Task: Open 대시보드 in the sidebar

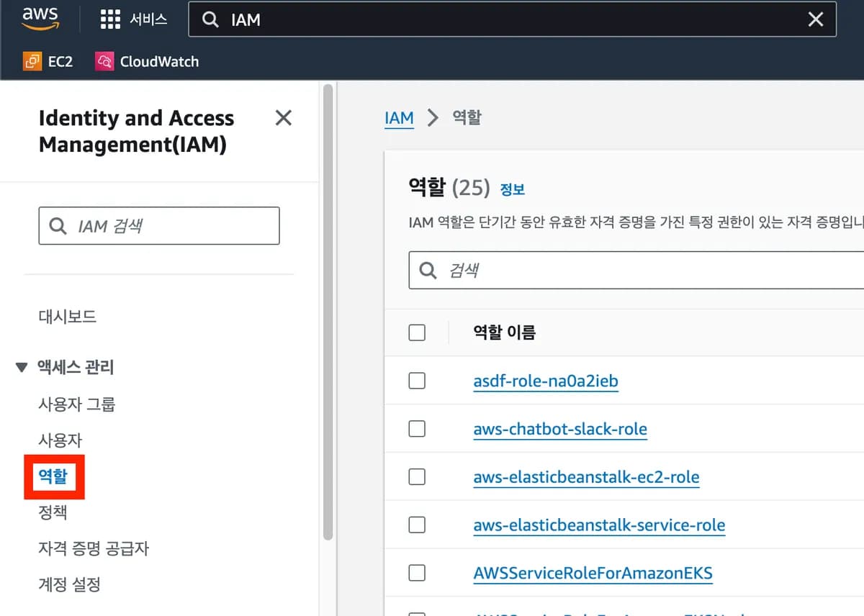Action: pos(67,317)
